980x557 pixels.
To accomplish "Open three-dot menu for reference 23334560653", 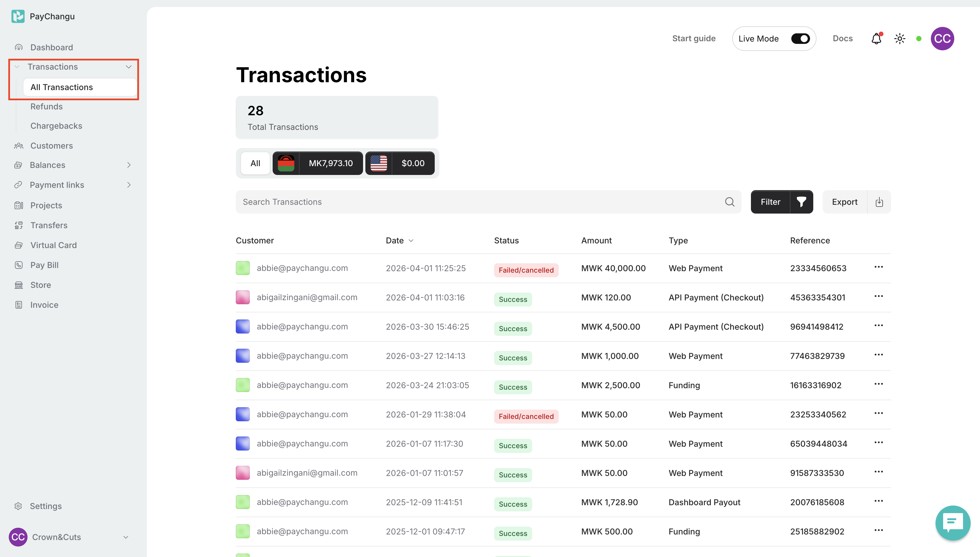I will (x=878, y=267).
